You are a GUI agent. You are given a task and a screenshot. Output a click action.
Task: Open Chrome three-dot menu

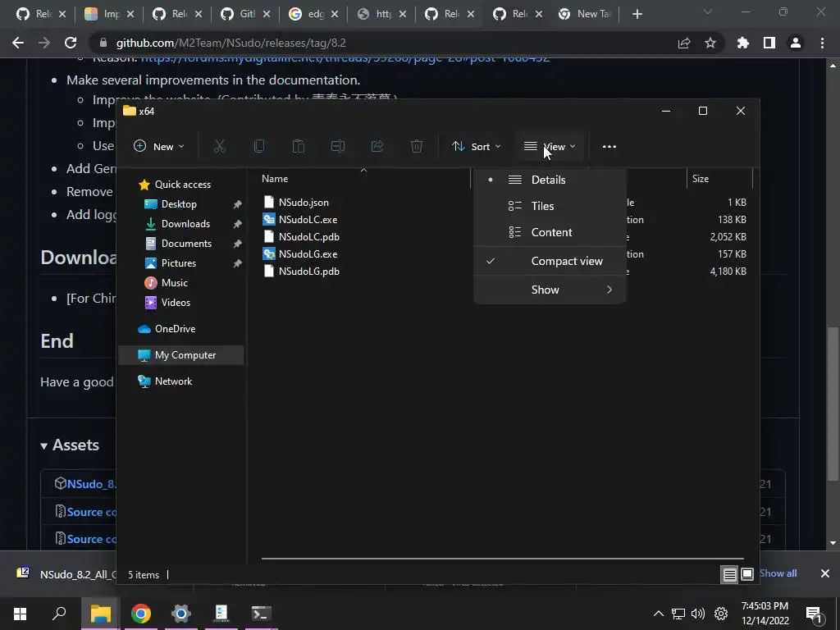(822, 43)
